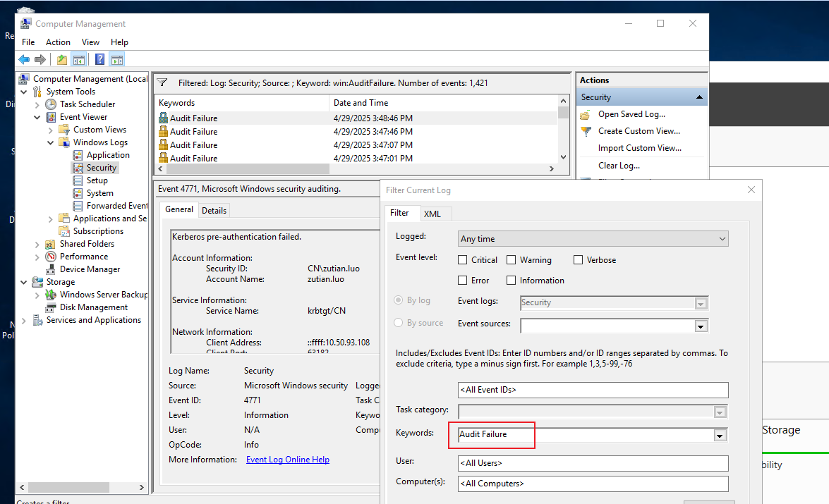The image size is (829, 504).
Task: Enable the Critical event level checkbox
Action: click(x=463, y=260)
